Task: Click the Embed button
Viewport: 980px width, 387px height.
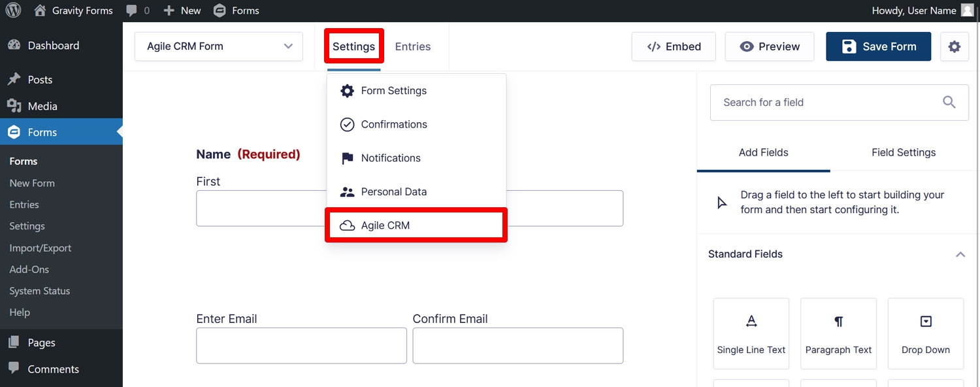Action: [x=674, y=47]
